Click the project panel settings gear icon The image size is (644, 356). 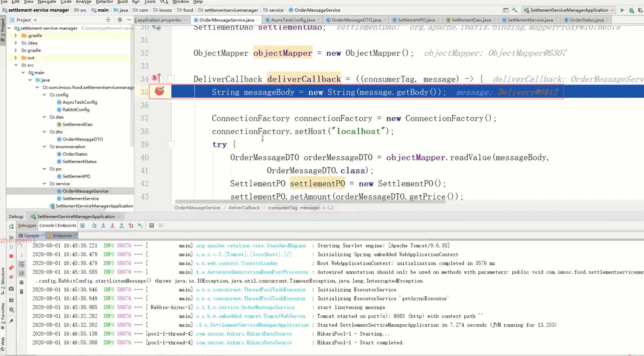[x=120, y=20]
